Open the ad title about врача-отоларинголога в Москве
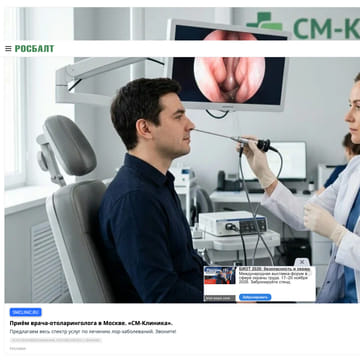The image size is (360, 360). pyautogui.click(x=91, y=323)
